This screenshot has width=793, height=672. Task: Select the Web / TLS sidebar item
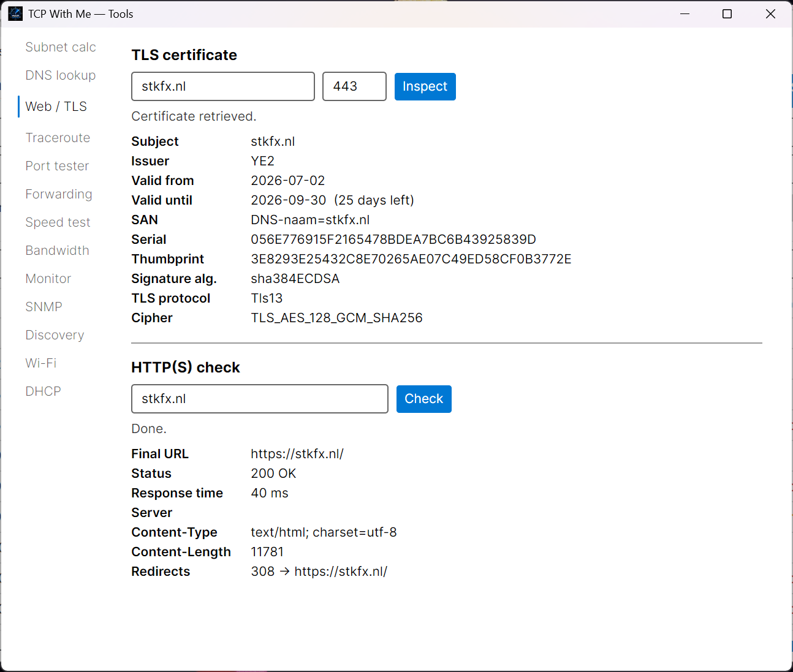[56, 107]
